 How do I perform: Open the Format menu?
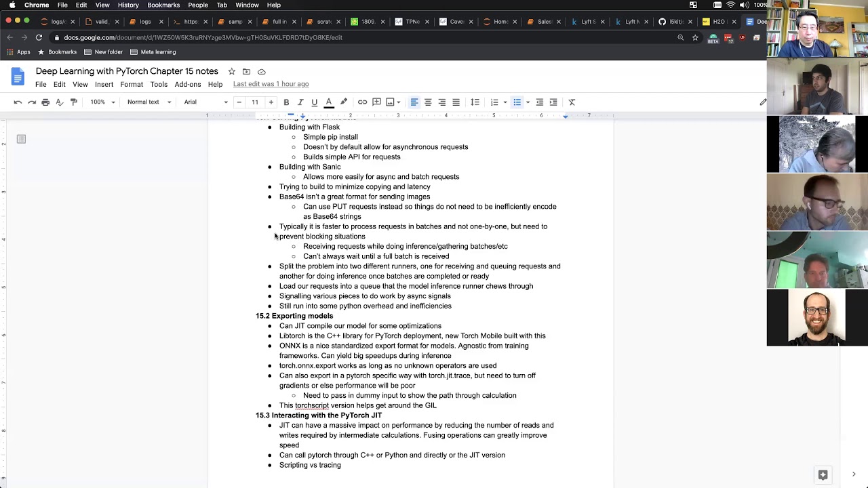tap(132, 84)
